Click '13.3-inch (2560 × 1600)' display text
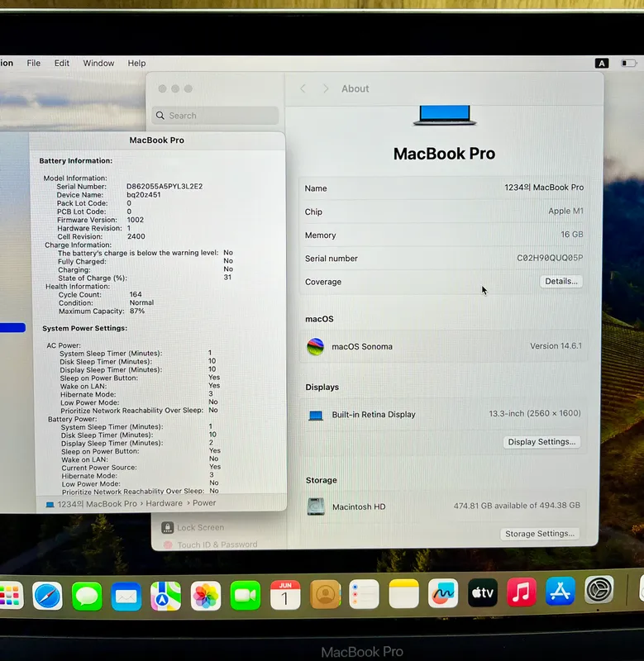The height and width of the screenshot is (661, 644). (x=534, y=414)
